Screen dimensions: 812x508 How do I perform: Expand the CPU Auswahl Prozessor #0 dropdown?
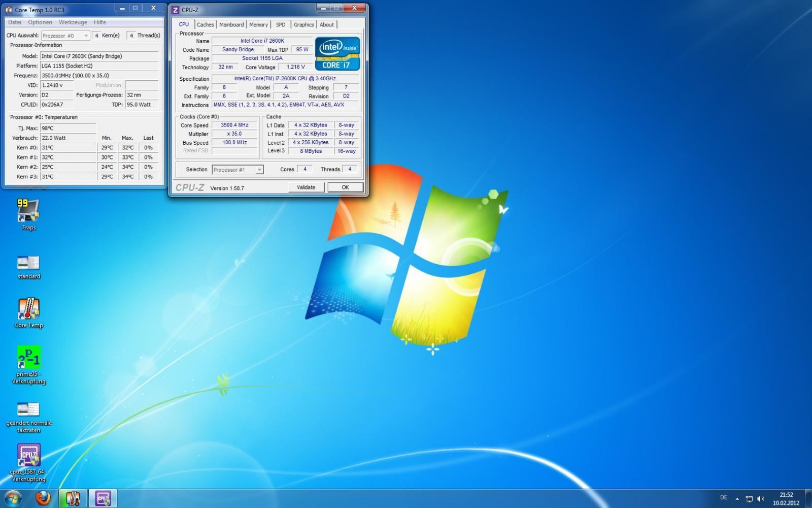click(65, 36)
